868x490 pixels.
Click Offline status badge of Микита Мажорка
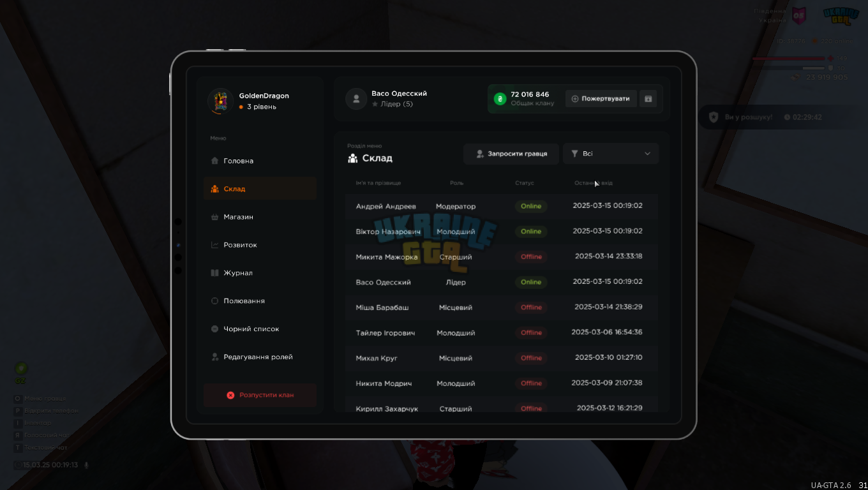click(x=531, y=256)
